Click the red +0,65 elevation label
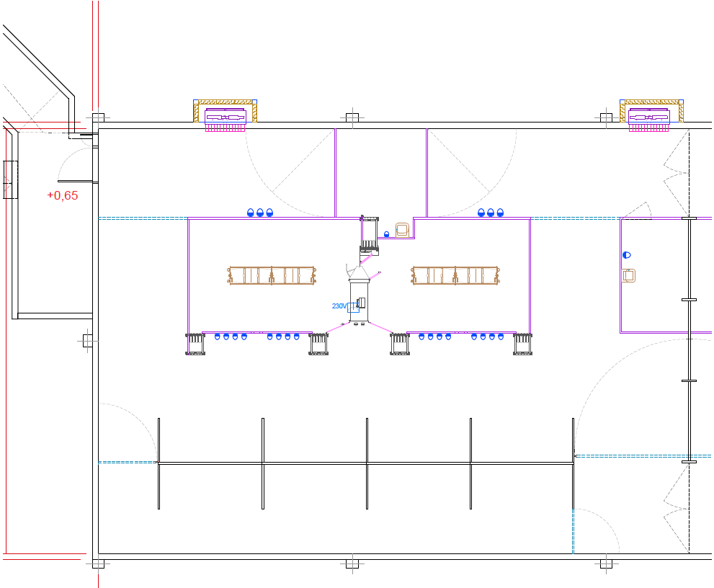The width and height of the screenshot is (714, 588). click(x=63, y=195)
